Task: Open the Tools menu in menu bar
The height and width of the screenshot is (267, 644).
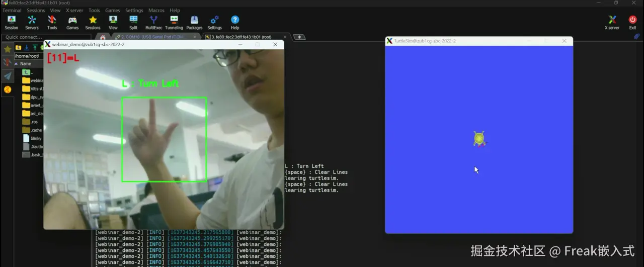Action: click(94, 10)
